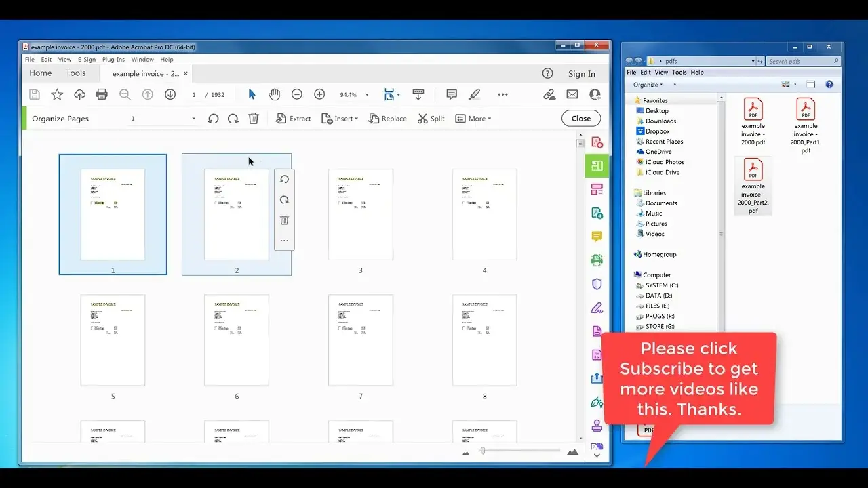The height and width of the screenshot is (488, 868).
Task: Expand the More options dropdown
Action: tap(473, 119)
